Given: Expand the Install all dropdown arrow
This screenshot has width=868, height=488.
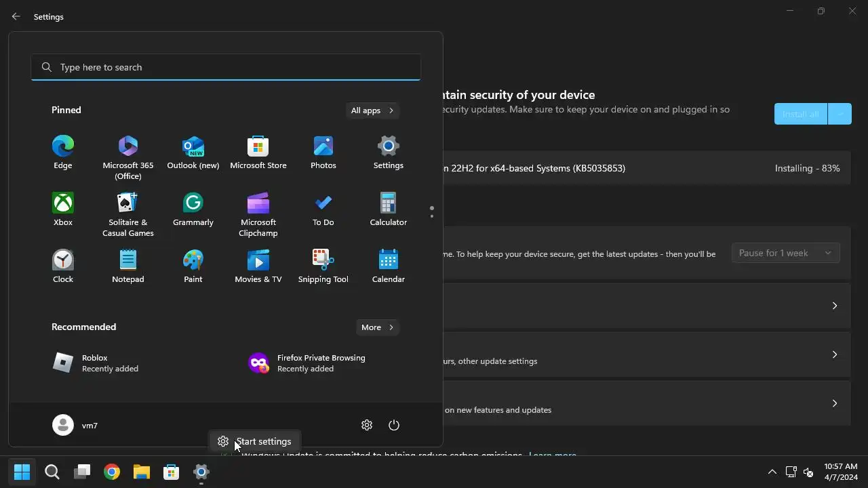Looking at the screenshot, I should (x=840, y=114).
